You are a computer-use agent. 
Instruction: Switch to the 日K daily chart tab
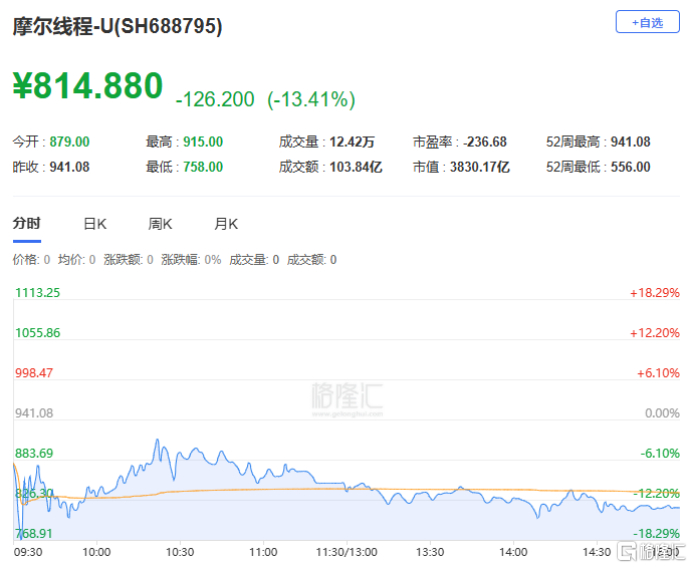pyautogui.click(x=95, y=224)
